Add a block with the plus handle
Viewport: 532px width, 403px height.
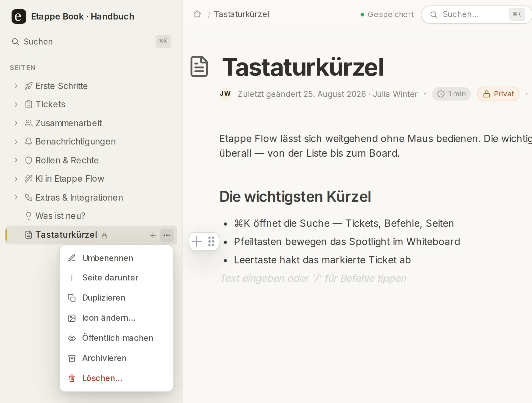tap(197, 241)
